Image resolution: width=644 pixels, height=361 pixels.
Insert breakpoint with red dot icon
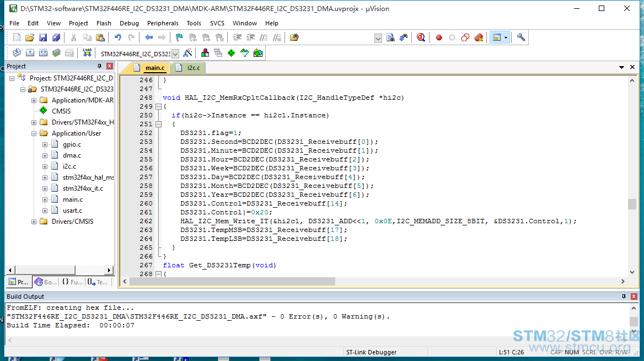439,37
